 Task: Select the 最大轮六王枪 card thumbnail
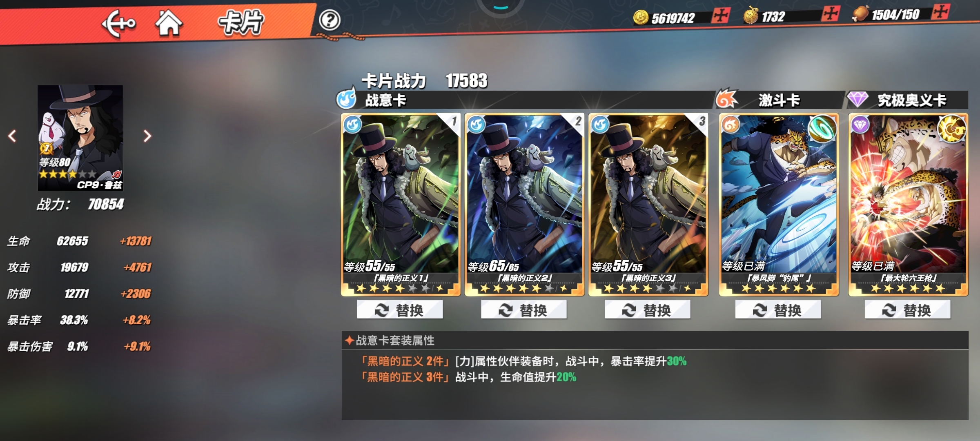point(908,205)
